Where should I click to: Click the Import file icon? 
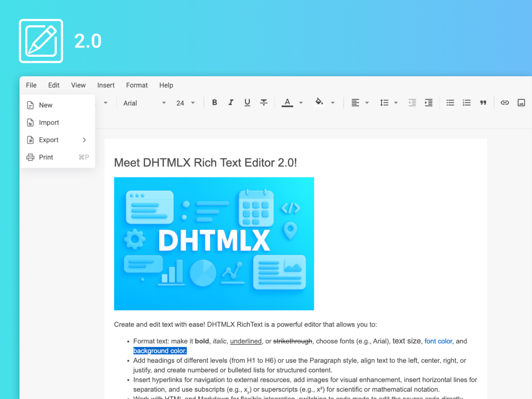(30, 122)
